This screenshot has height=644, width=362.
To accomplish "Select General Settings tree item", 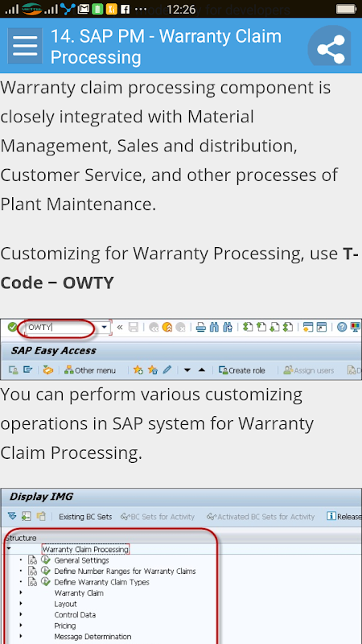I will [x=82, y=560].
